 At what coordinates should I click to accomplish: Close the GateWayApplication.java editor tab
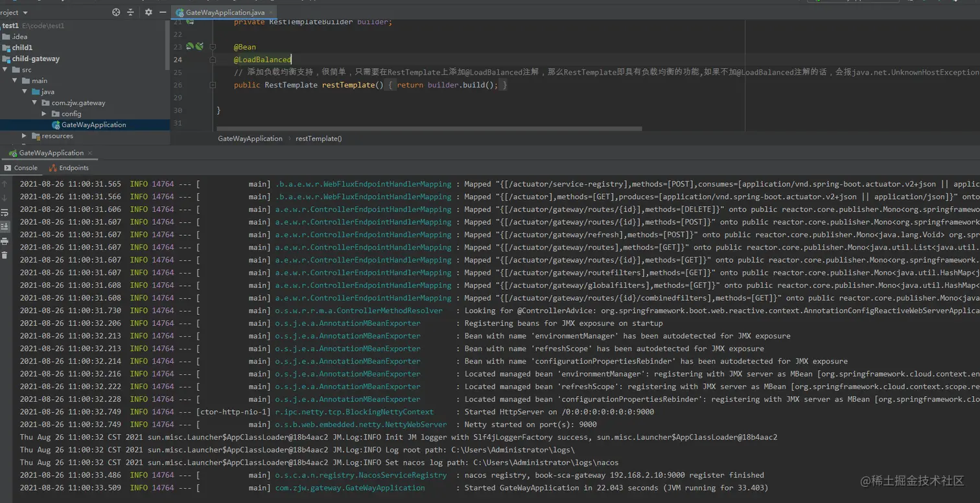[271, 12]
